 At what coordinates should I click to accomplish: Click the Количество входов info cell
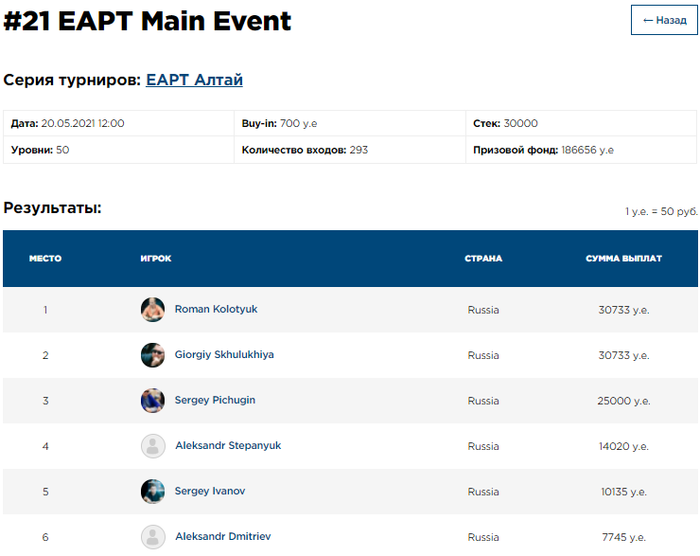[x=348, y=150]
